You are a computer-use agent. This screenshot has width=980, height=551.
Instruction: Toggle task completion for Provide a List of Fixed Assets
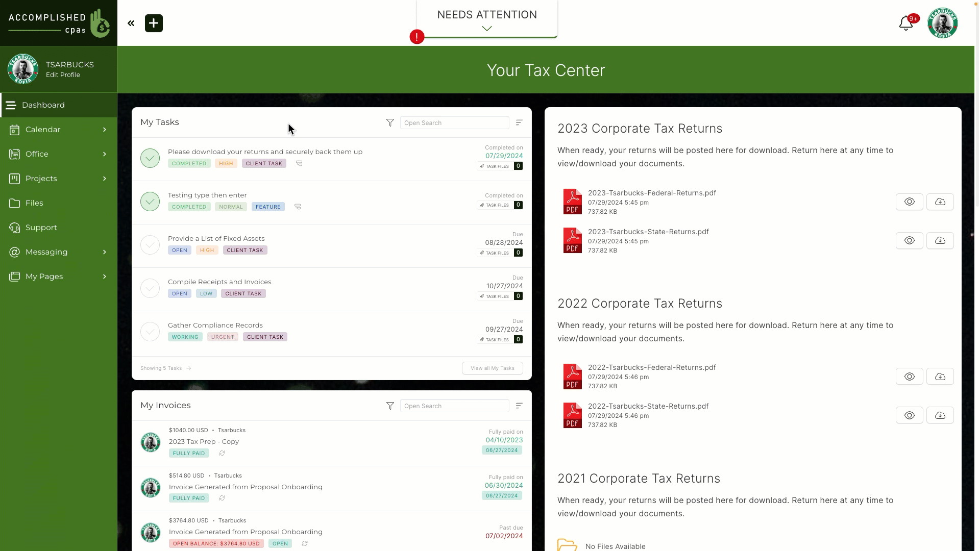150,243
